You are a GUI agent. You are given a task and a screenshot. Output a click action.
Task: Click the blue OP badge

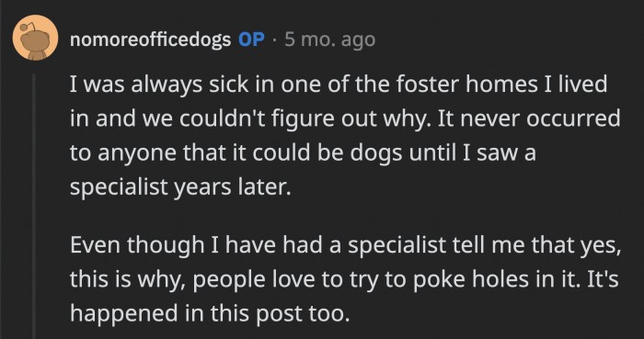point(252,40)
